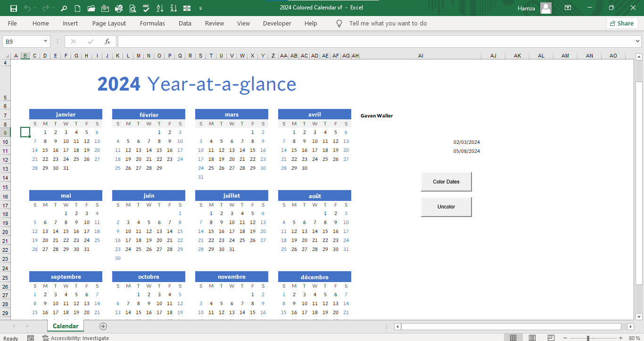
Task: Switch to Page Break Preview view
Action: pos(550,338)
